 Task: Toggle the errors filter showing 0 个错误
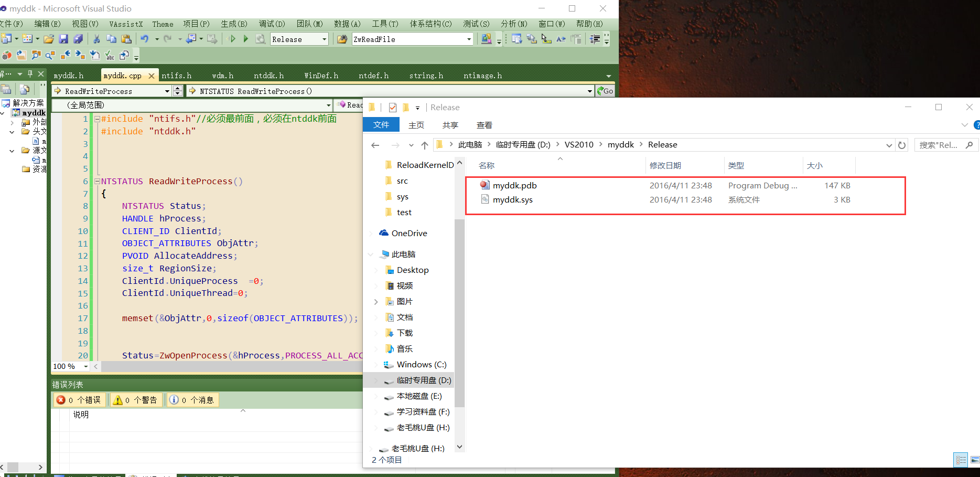(79, 400)
